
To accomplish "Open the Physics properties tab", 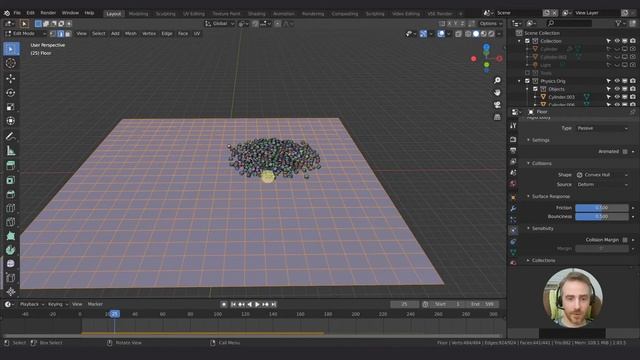I will click(513, 231).
